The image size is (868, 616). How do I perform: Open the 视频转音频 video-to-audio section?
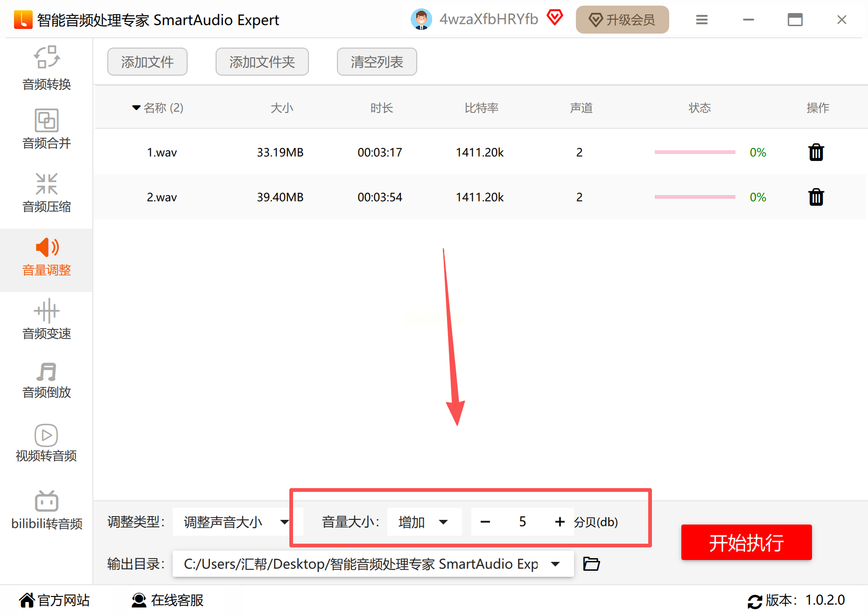46,442
